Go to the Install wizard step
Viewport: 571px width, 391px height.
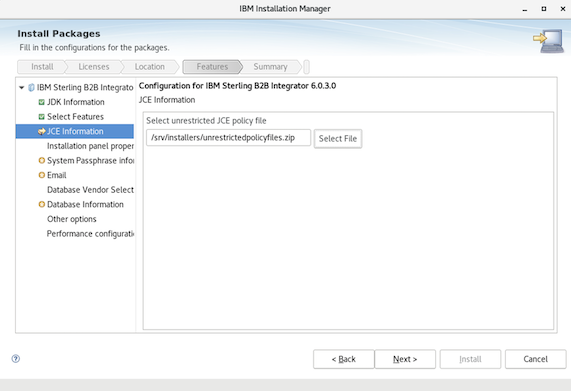coord(42,67)
